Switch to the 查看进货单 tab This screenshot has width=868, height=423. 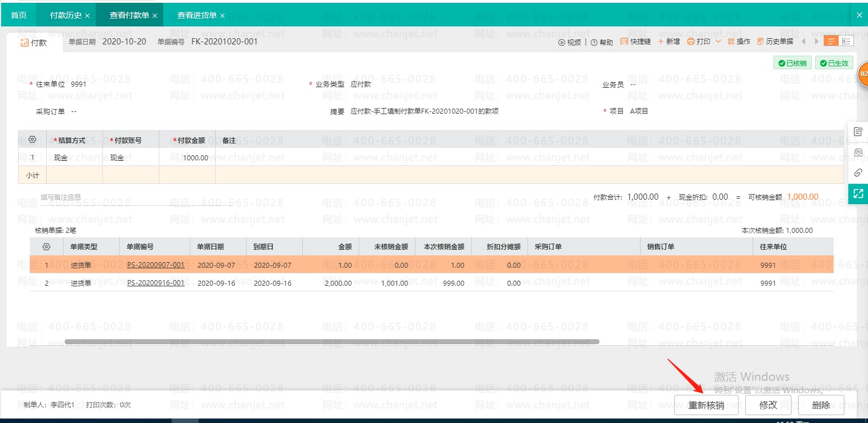click(194, 15)
